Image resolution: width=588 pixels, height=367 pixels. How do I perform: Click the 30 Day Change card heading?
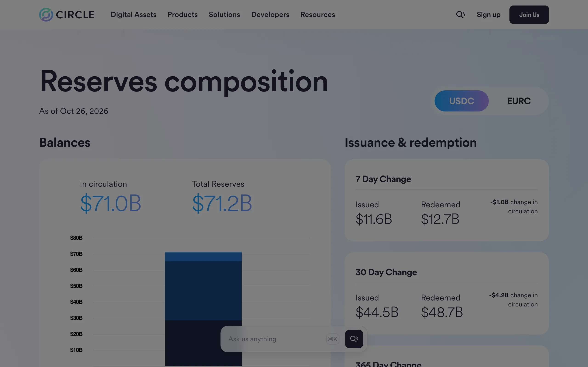point(386,272)
